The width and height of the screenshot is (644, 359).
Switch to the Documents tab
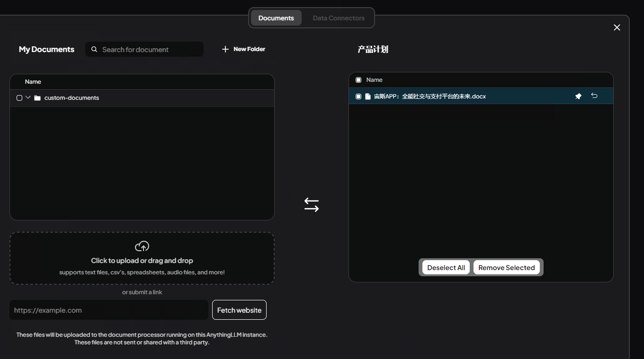(x=276, y=18)
